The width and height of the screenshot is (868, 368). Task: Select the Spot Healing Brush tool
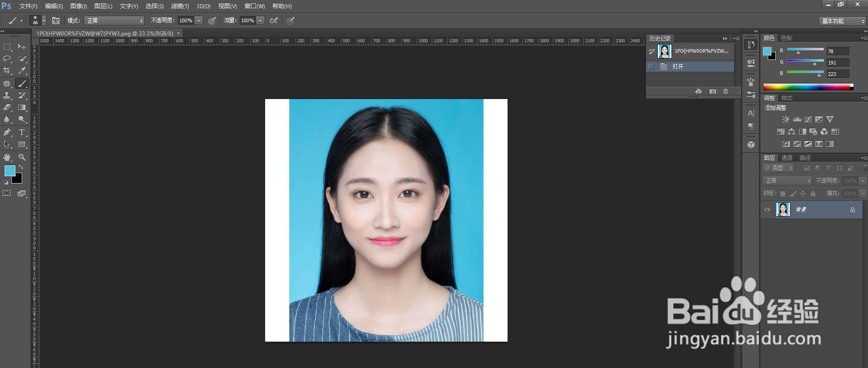(7, 84)
